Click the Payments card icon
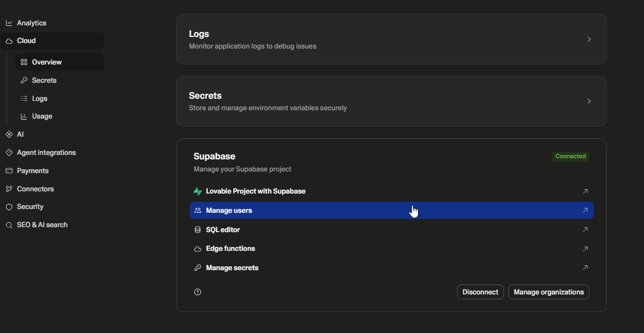The image size is (644, 333). (x=9, y=171)
